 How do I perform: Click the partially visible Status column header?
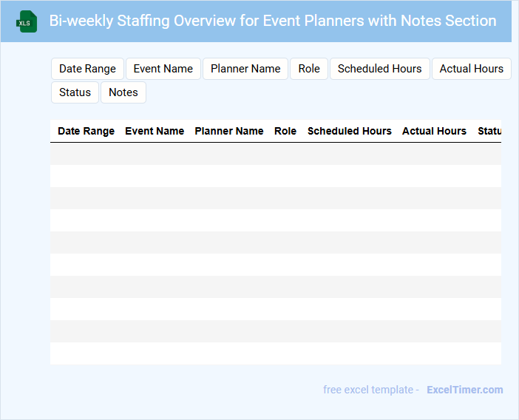pos(489,131)
